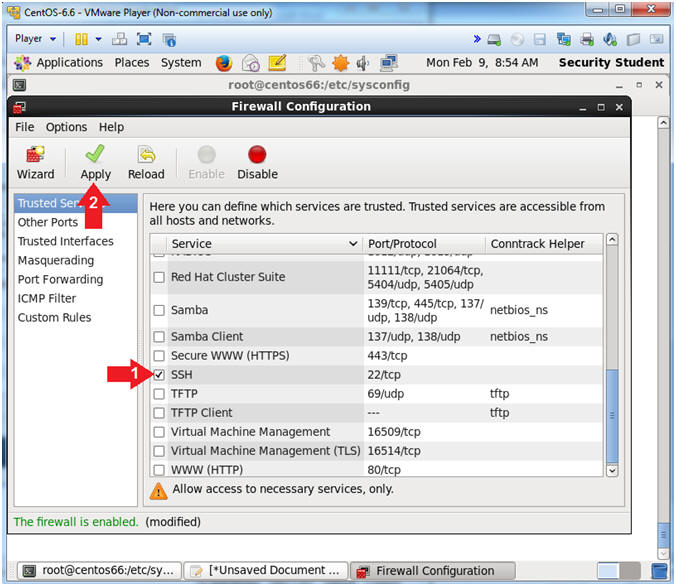Click the services list scroll up arrow

[x=612, y=240]
